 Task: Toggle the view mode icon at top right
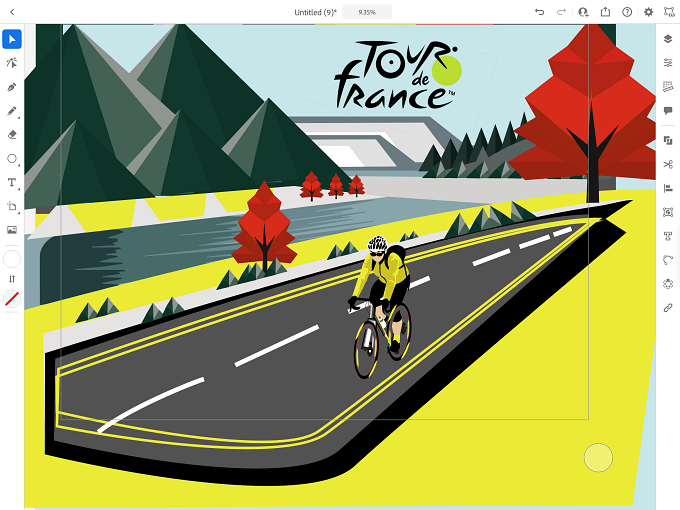point(669,12)
